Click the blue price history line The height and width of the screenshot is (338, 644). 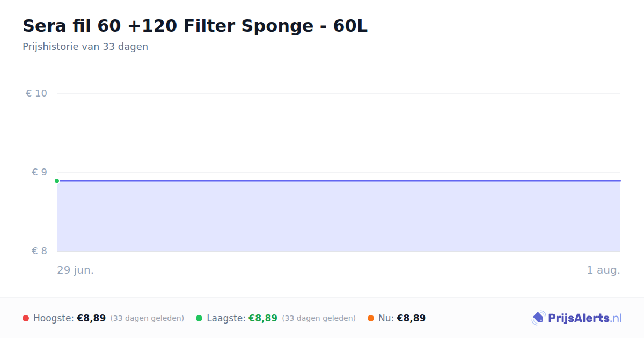(x=339, y=181)
